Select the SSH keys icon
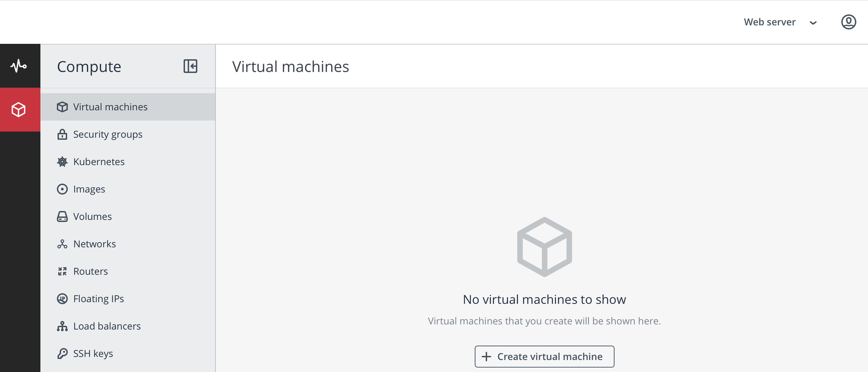 (62, 353)
